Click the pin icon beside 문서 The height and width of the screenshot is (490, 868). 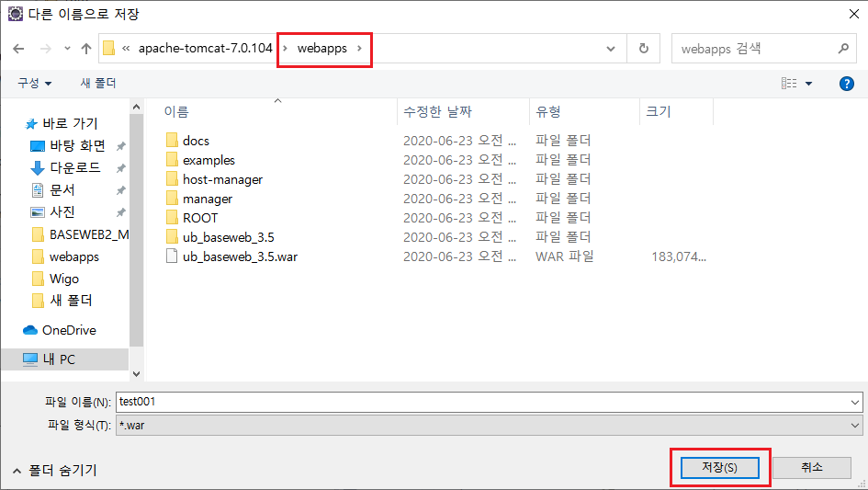coord(120,190)
